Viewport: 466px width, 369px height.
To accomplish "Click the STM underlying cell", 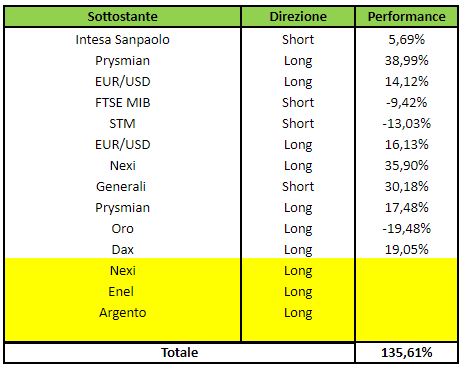I will tap(122, 124).
